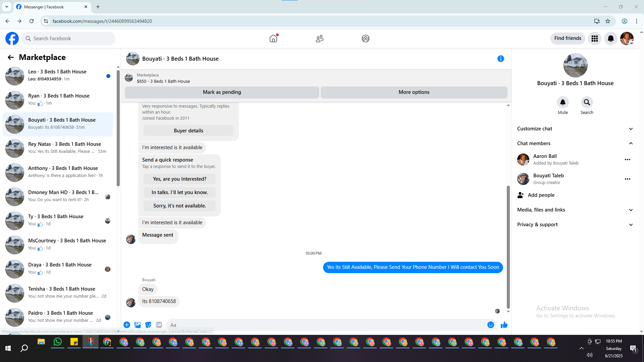This screenshot has height=362, width=644.
Task: Click the conversation list scrollbar
Action: [x=118, y=127]
